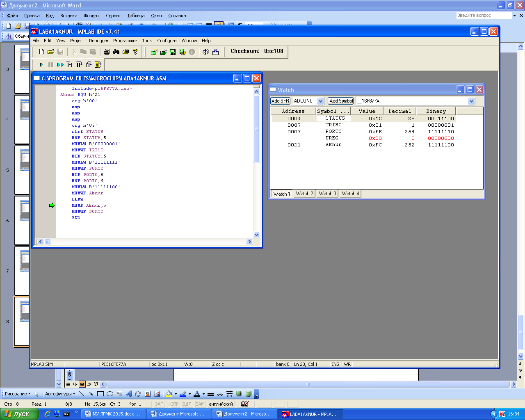Step Over the current instruction
This screenshot has height=420, width=525.
[x=79, y=64]
